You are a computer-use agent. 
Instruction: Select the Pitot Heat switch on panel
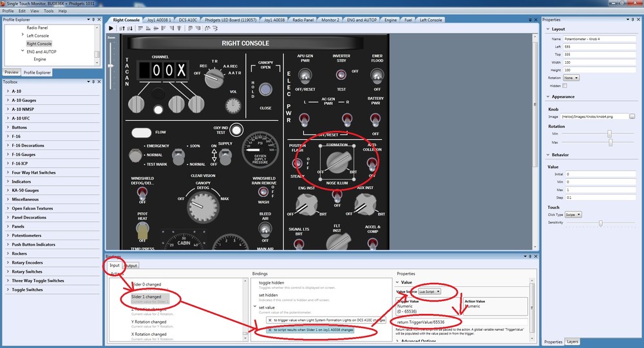[x=142, y=231]
